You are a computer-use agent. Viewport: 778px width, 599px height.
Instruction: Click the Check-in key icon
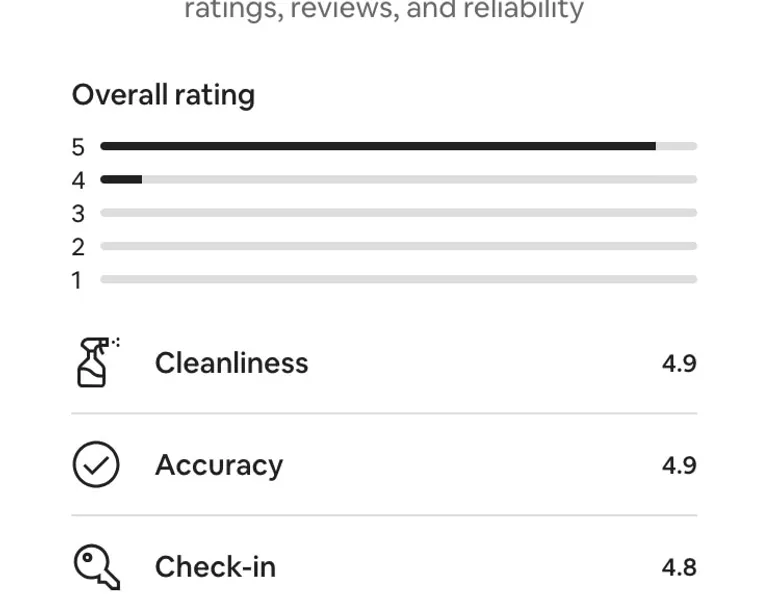[96, 567]
